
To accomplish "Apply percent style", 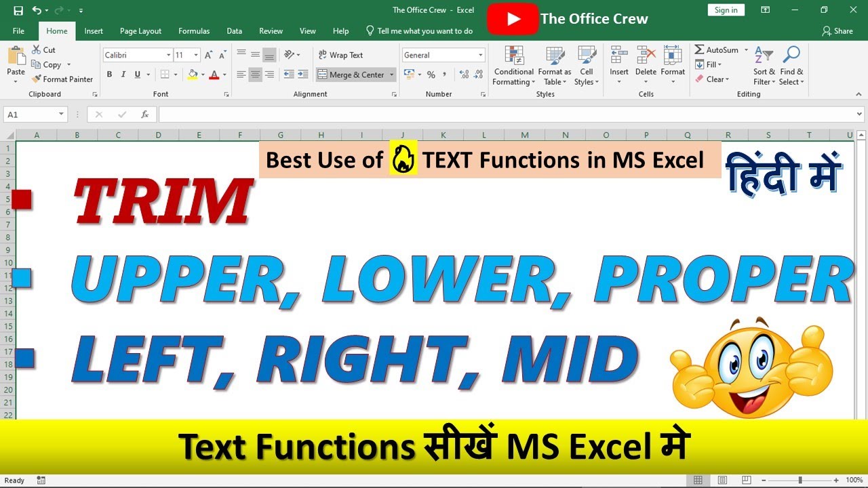I will click(431, 75).
